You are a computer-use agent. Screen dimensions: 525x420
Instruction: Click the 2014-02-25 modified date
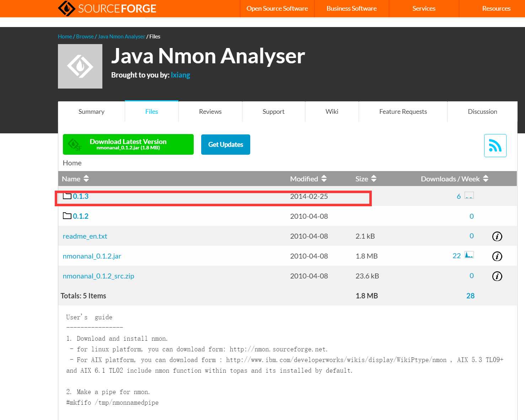click(x=309, y=196)
